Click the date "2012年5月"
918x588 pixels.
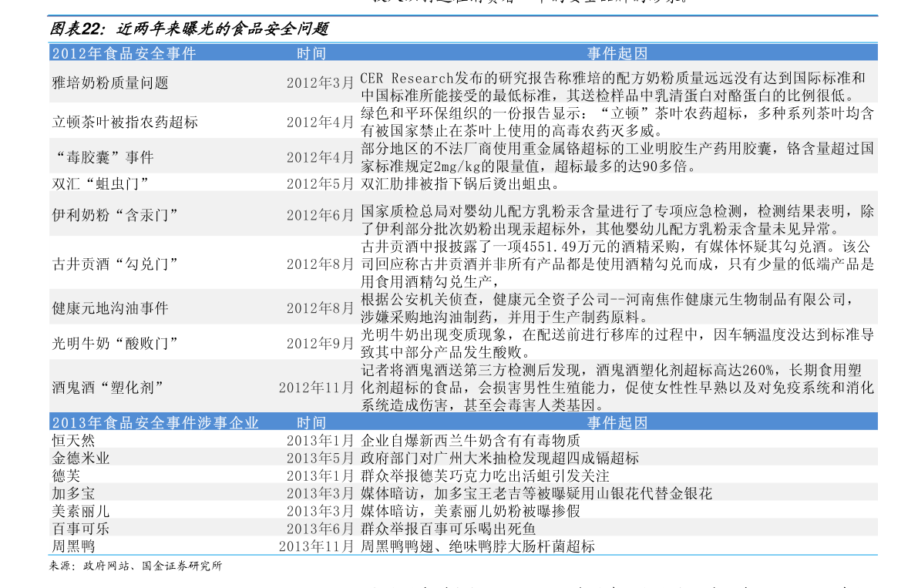pos(320,184)
